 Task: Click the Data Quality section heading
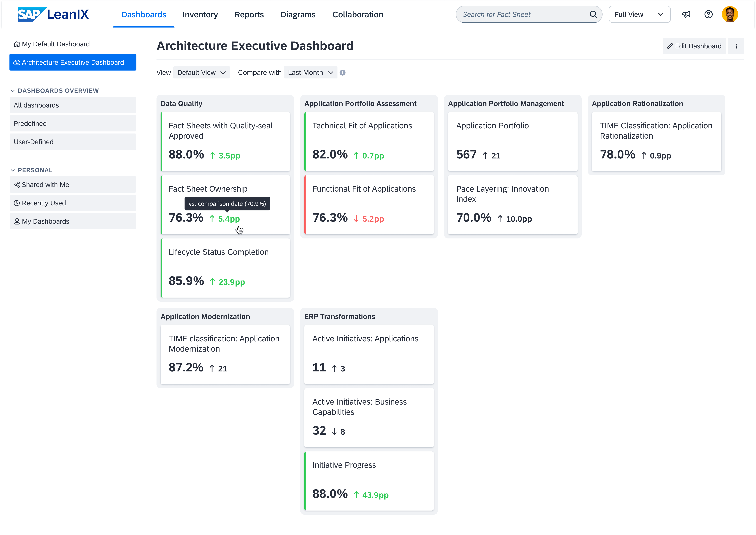(x=181, y=103)
